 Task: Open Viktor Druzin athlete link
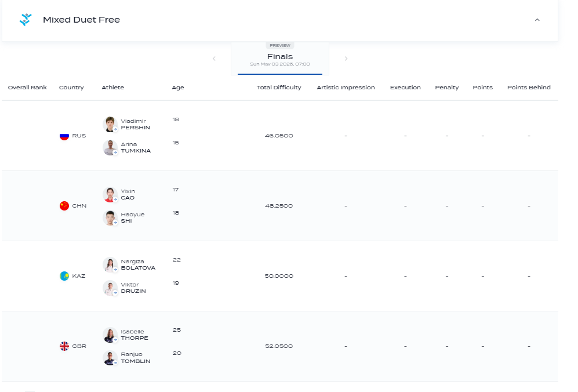(133, 288)
